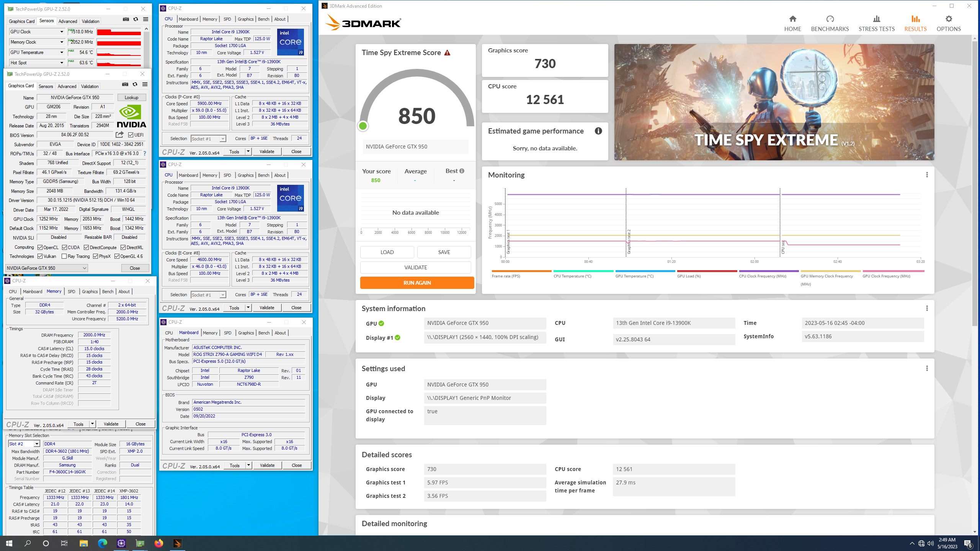Open the System information three-dot menu

pos(927,308)
